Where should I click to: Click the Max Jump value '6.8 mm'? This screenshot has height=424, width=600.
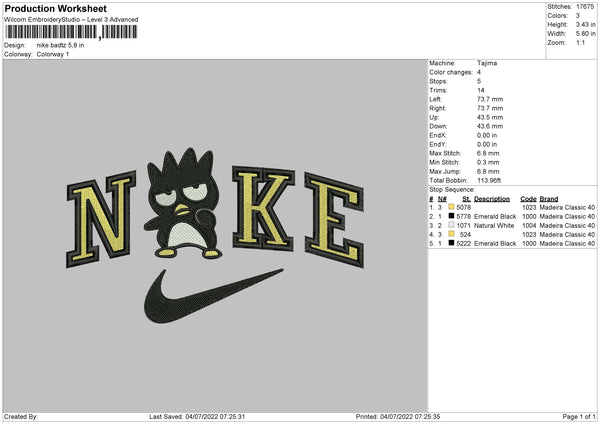click(488, 171)
